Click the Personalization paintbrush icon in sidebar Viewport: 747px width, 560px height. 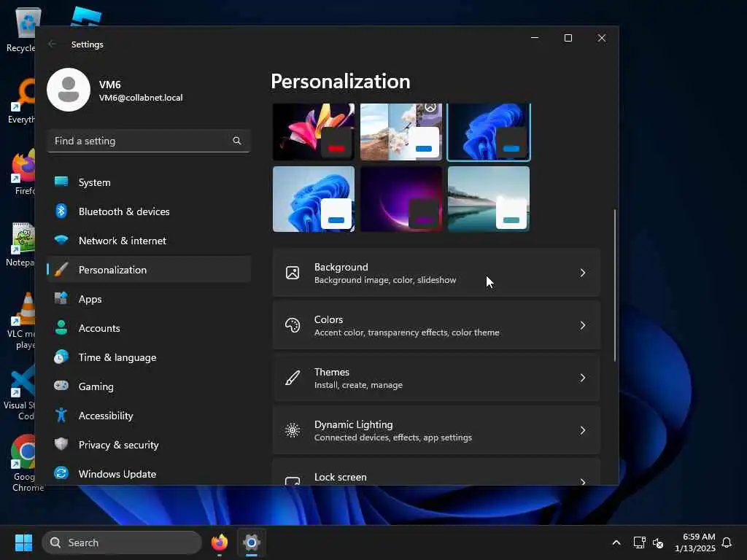pyautogui.click(x=61, y=269)
